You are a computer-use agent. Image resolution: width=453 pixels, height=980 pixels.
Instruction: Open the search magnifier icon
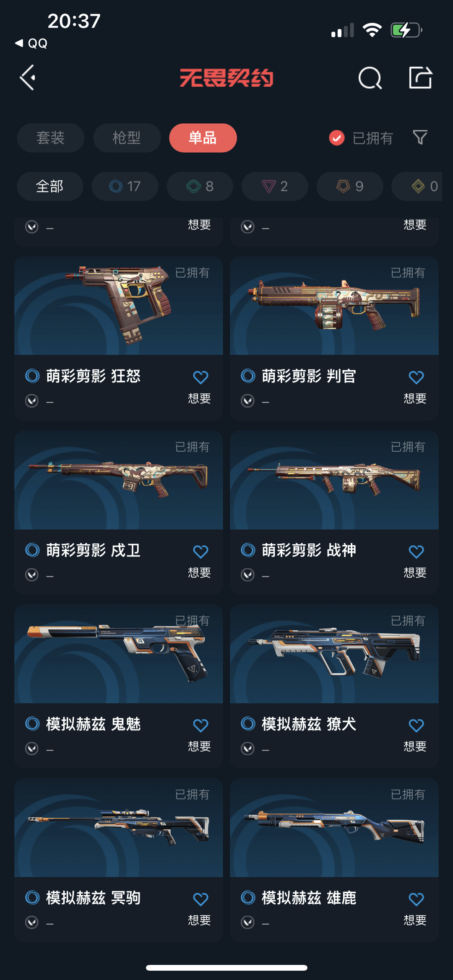click(370, 78)
